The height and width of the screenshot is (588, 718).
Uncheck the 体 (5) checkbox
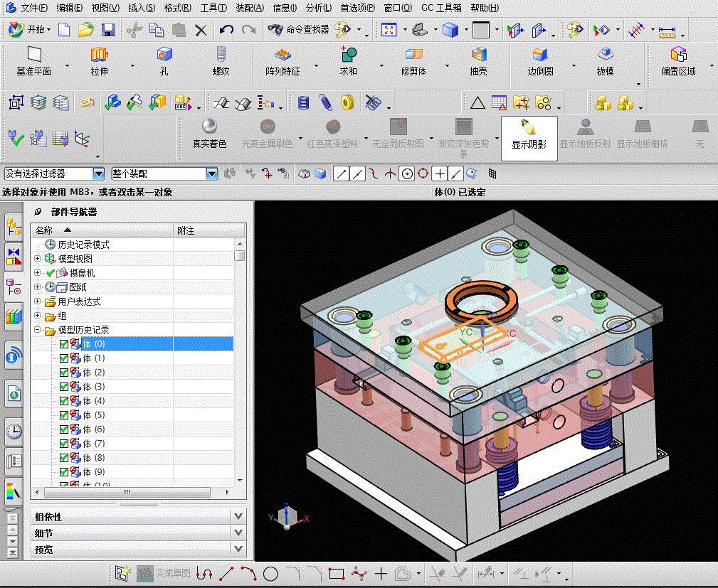[63, 415]
